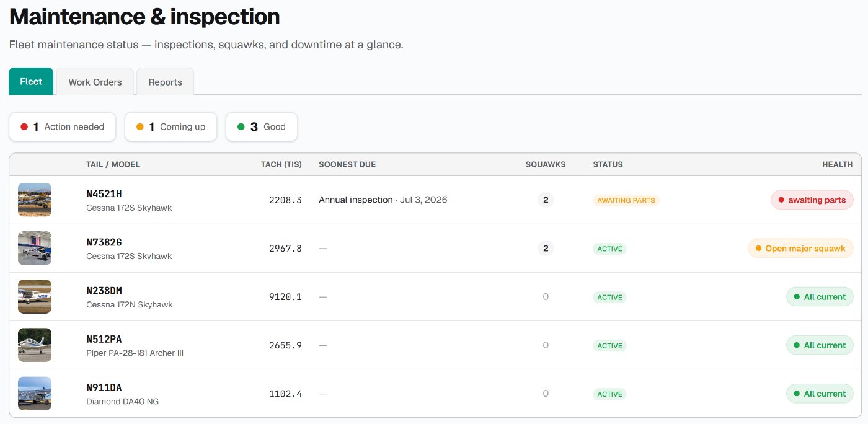The width and height of the screenshot is (868, 424).
Task: Click the Tach (TIS) column header
Action: click(x=281, y=164)
